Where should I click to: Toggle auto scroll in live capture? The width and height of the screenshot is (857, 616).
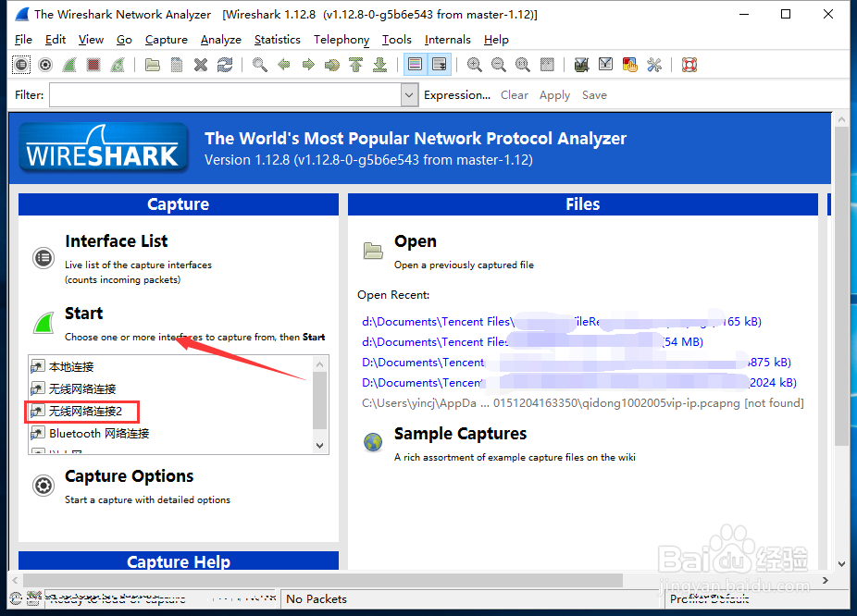pyautogui.click(x=440, y=65)
